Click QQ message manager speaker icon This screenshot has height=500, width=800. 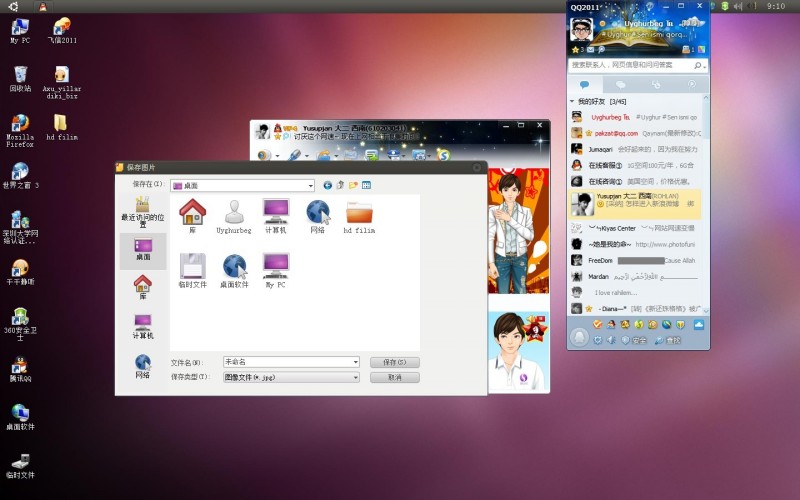tap(611, 340)
